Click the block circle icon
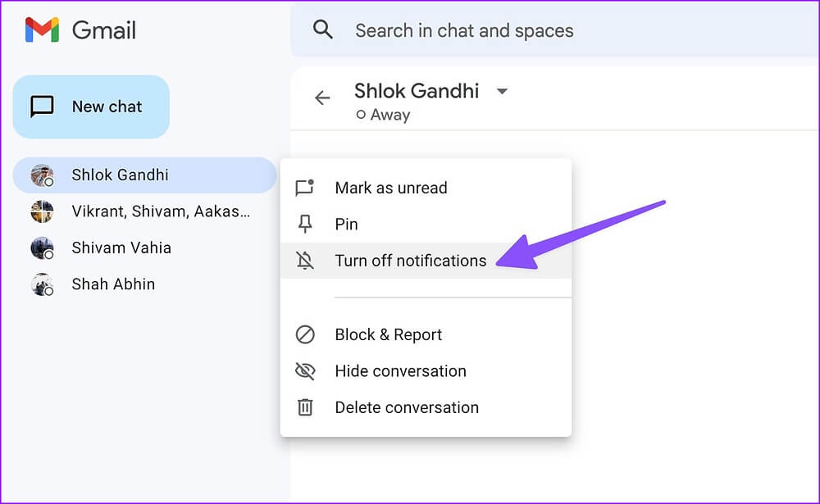The image size is (820, 504). tap(305, 334)
